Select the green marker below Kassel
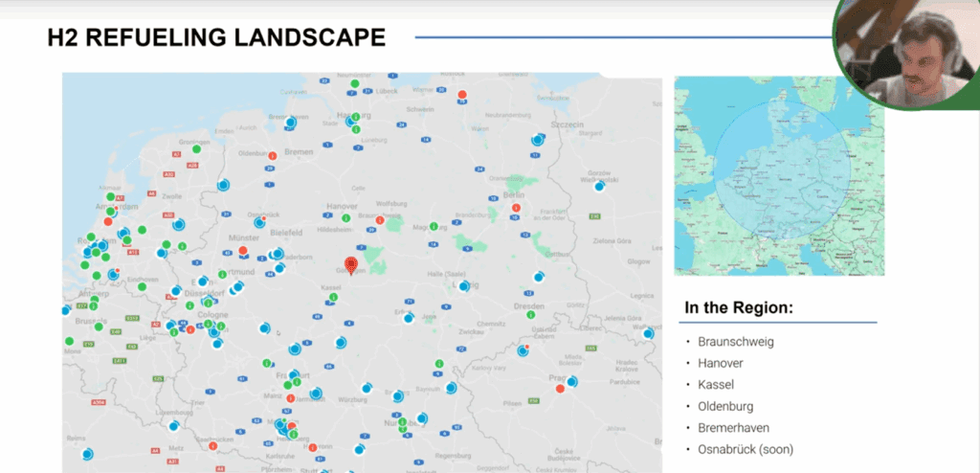Viewport: 980px width, 473px height. [333, 298]
